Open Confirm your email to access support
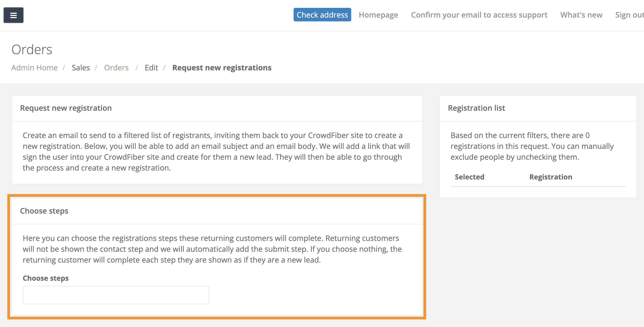Image resolution: width=644 pixels, height=327 pixels. click(479, 15)
